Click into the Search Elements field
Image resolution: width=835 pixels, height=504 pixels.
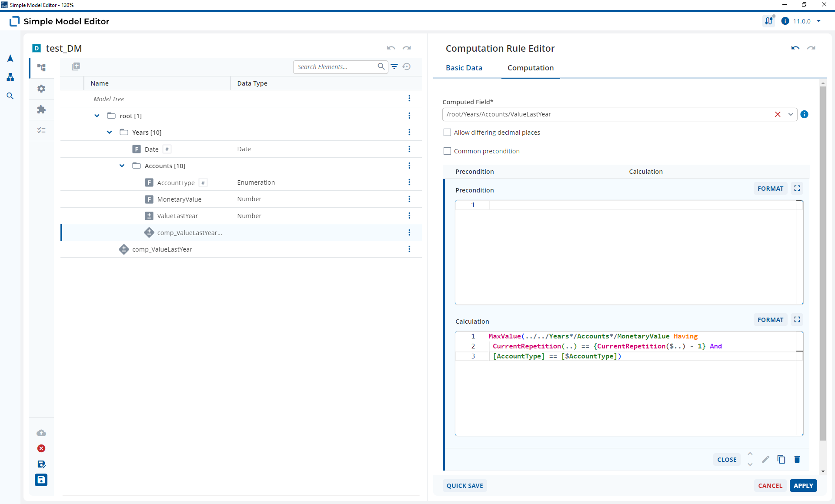(335, 67)
